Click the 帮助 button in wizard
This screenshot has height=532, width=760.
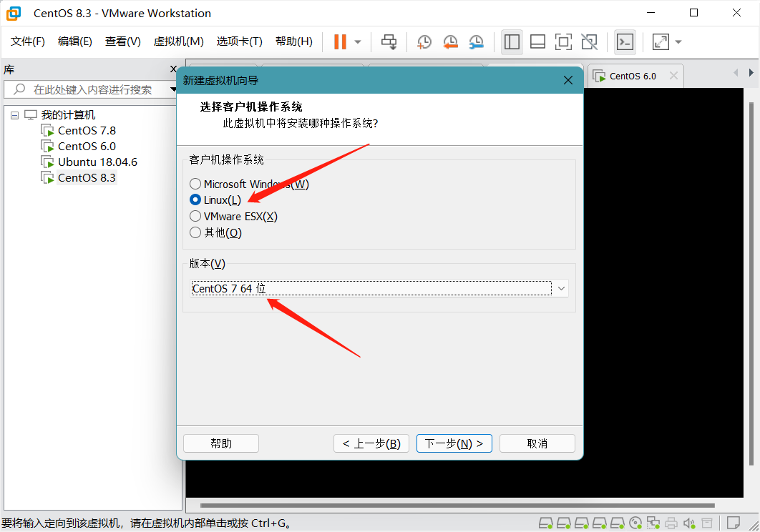tap(221, 443)
